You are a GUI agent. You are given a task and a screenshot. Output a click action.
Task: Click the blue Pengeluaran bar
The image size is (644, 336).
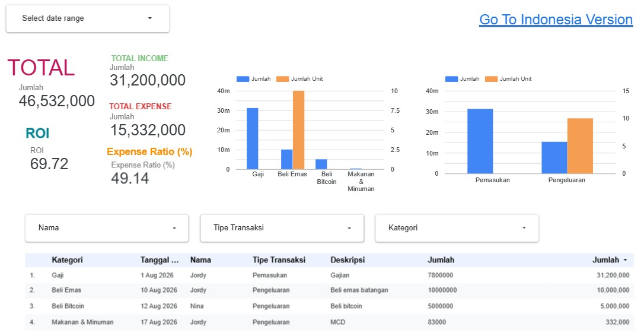coord(554,157)
